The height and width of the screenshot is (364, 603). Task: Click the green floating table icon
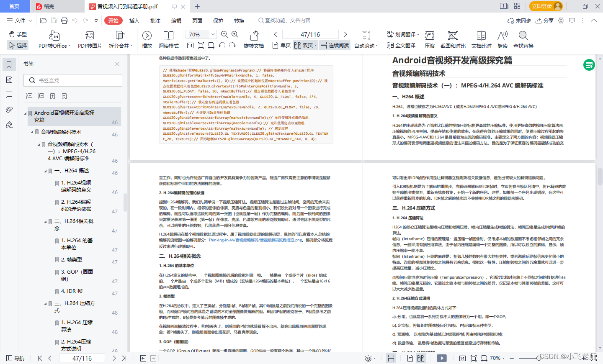coord(589,65)
